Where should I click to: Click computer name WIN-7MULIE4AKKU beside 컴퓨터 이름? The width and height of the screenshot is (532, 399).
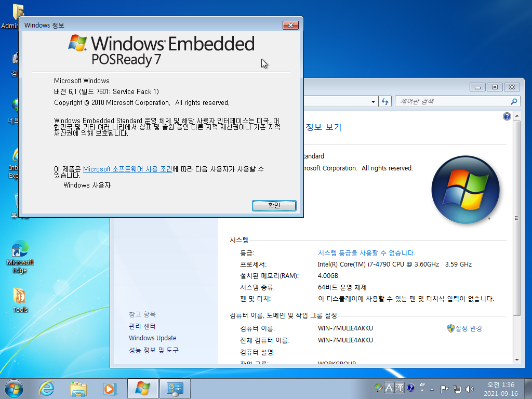click(x=345, y=328)
